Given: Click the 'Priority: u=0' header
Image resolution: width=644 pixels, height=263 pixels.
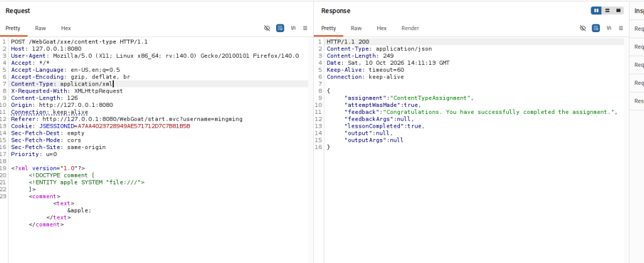Looking at the screenshot, I should click(x=34, y=154).
